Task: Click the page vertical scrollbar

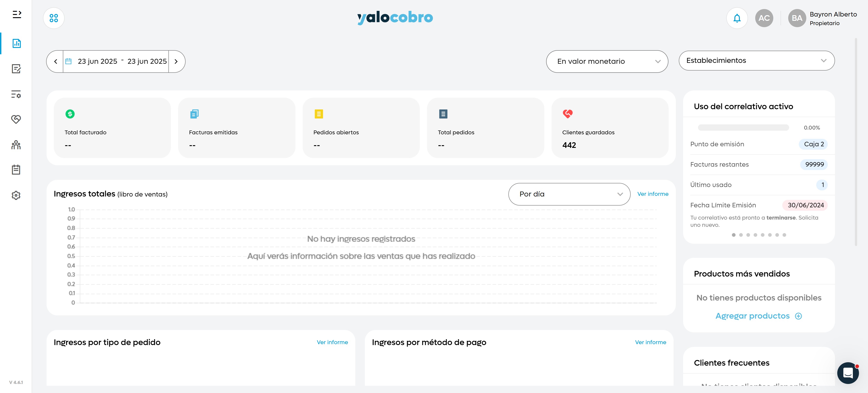Action: [x=856, y=142]
